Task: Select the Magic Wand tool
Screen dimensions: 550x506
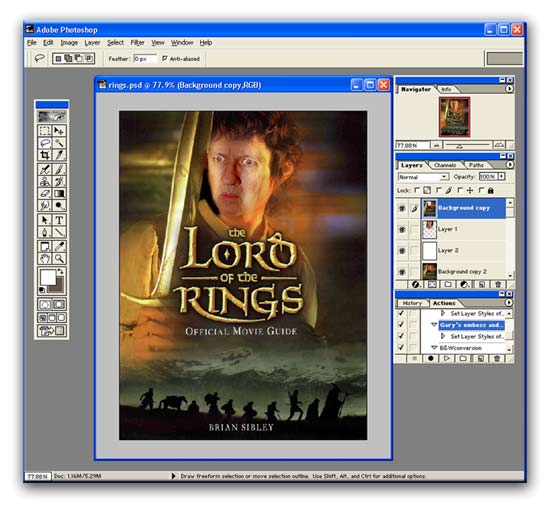Action: point(59,143)
